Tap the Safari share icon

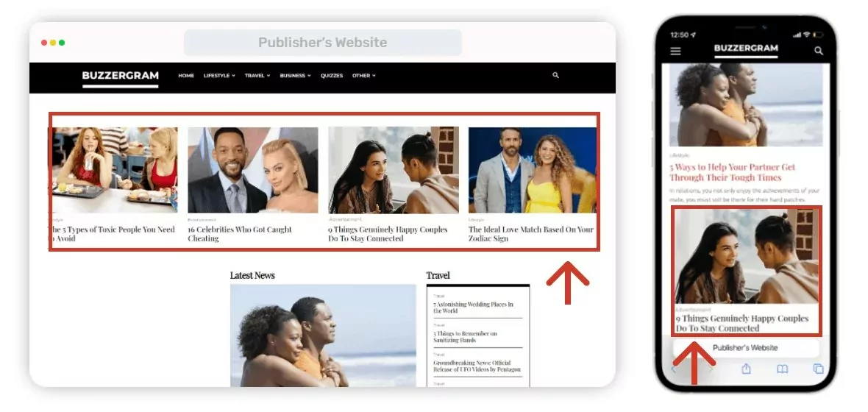click(746, 369)
